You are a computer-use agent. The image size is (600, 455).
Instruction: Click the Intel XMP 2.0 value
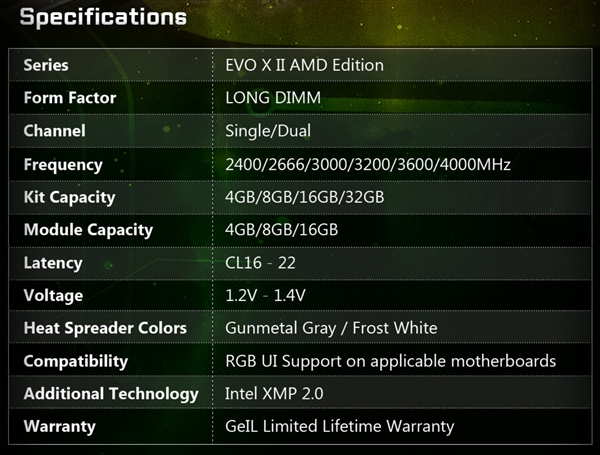click(x=273, y=394)
